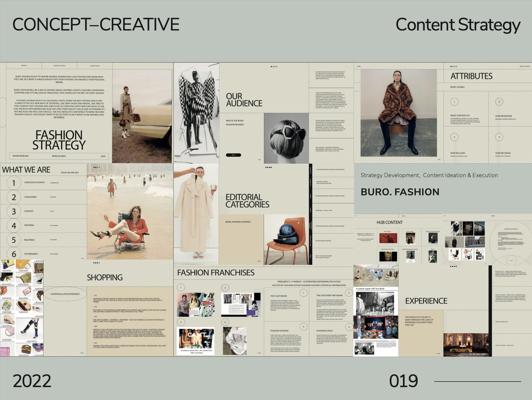The width and height of the screenshot is (532, 400).
Task: Click the HUB CONTENT heading
Action: point(389,223)
